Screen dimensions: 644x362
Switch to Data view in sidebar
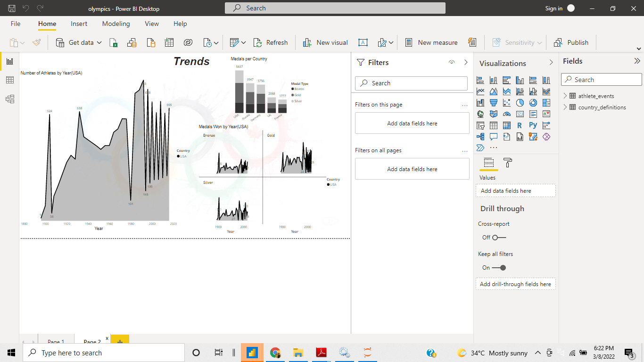(9, 80)
